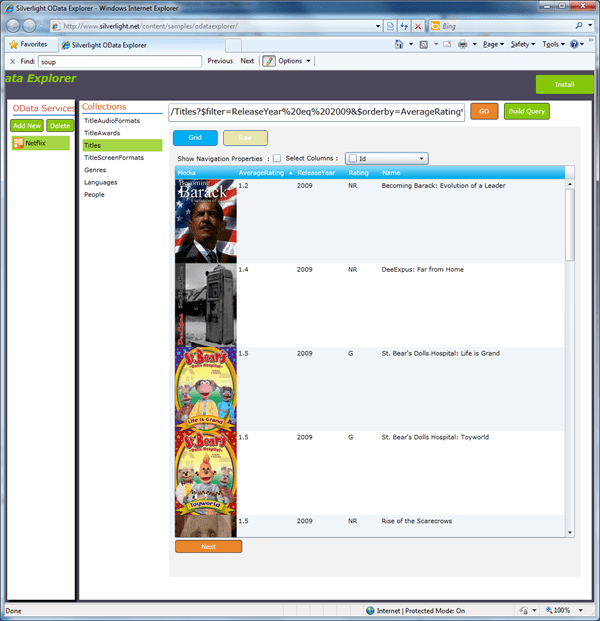Toggle Show Navigation Properties checkbox
The height and width of the screenshot is (621, 600).
click(x=277, y=158)
